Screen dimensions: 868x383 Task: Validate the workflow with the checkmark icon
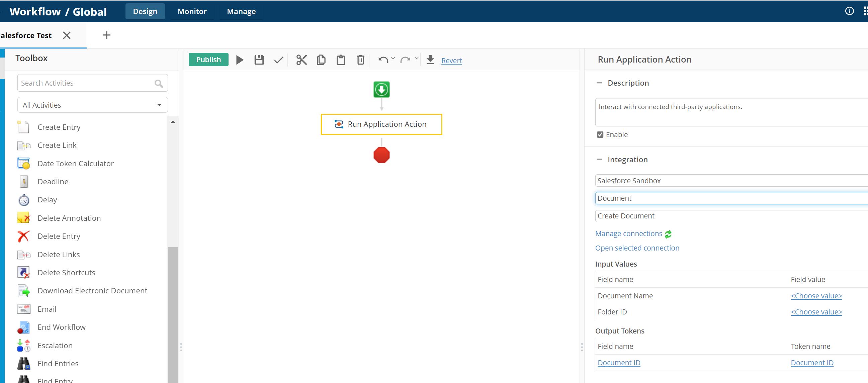279,60
